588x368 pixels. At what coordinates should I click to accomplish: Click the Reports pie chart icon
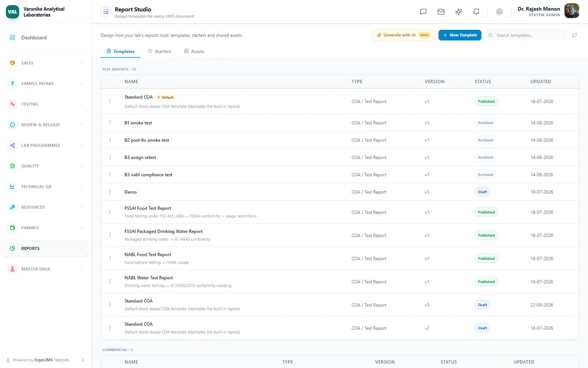(x=13, y=249)
